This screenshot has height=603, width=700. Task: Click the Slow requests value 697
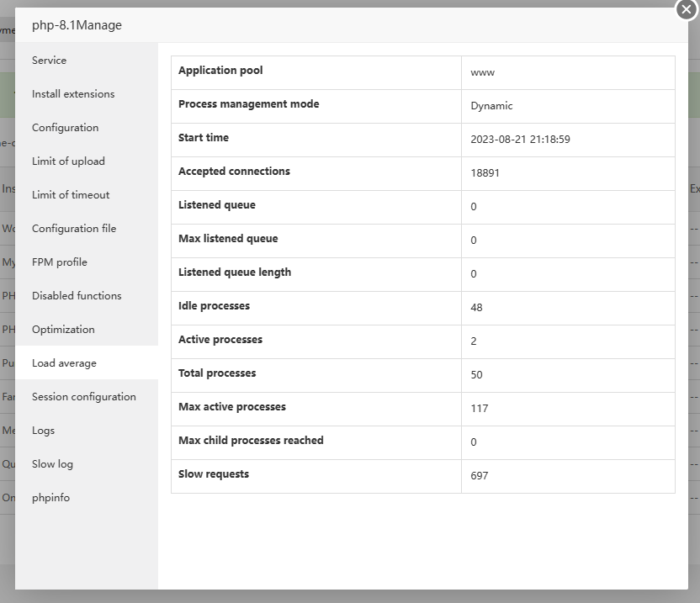click(x=480, y=476)
